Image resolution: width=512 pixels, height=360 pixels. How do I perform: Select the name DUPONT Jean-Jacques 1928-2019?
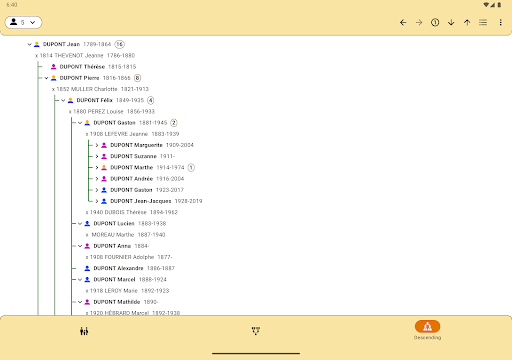(x=156, y=201)
